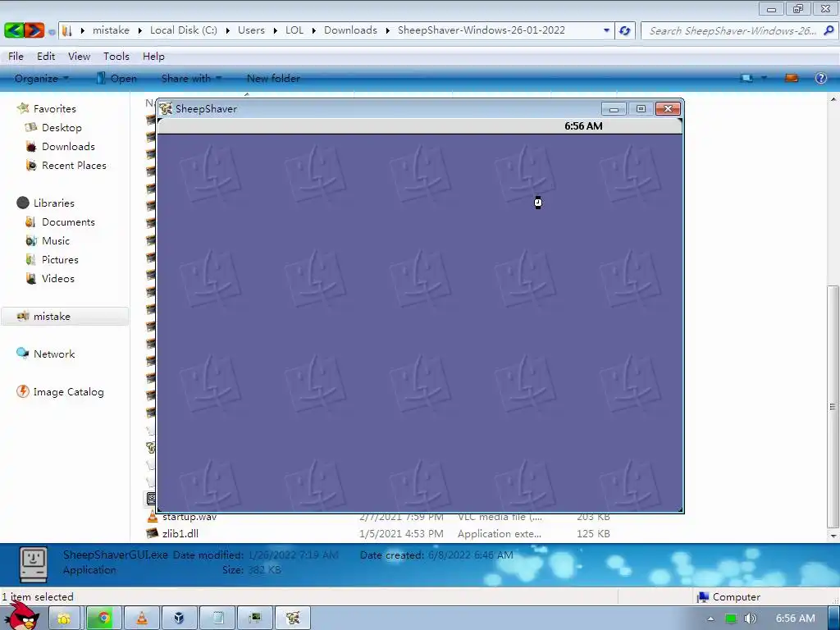This screenshot has width=840, height=630.
Task: Click the Open toolbar button
Action: (x=116, y=78)
